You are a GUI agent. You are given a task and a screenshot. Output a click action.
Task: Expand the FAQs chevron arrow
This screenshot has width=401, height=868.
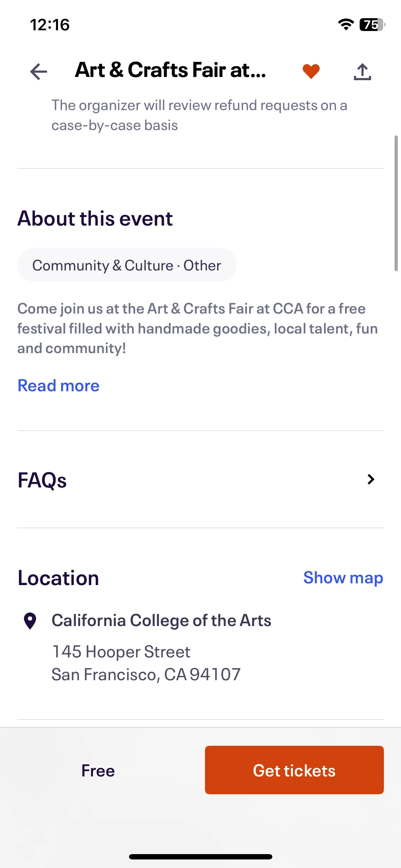[371, 479]
